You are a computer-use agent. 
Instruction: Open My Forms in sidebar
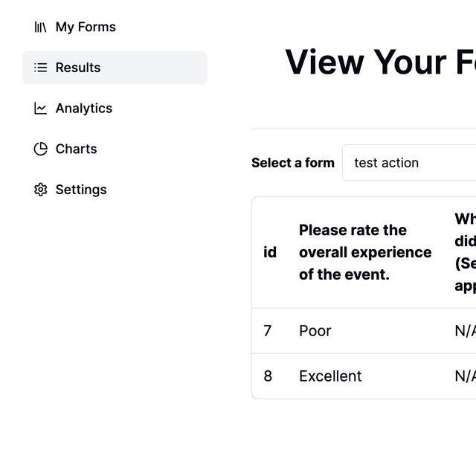pyautogui.click(x=115, y=27)
